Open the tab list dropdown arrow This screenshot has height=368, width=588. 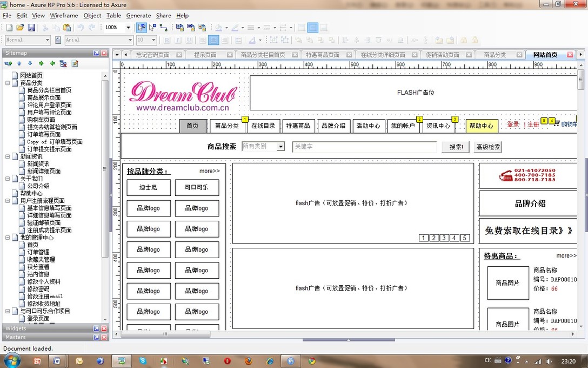117,55
